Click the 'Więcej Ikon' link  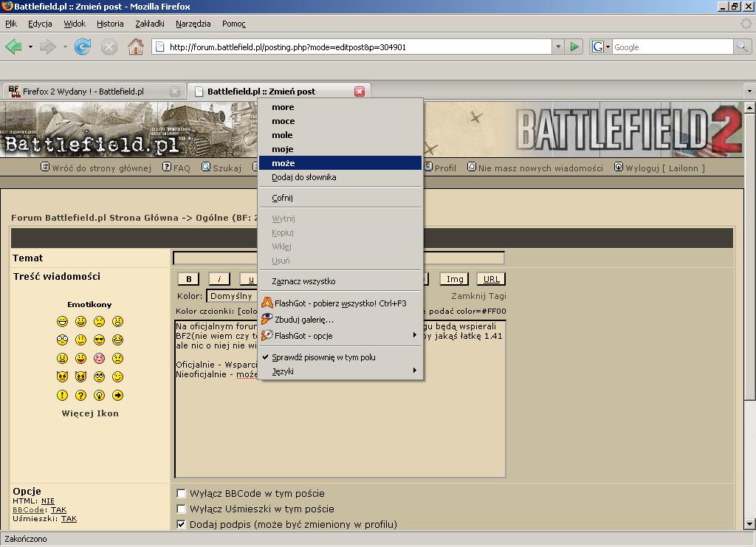90,413
